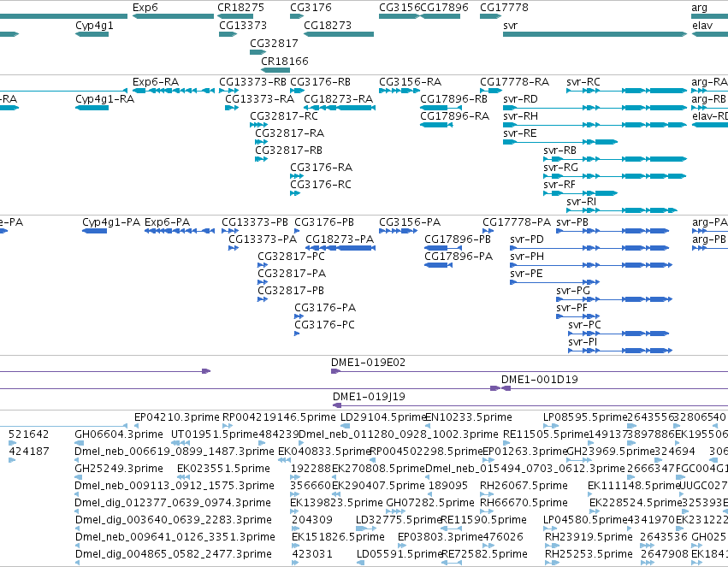This screenshot has width=728, height=567.
Task: Select protein svr-PI
Action: (620, 351)
